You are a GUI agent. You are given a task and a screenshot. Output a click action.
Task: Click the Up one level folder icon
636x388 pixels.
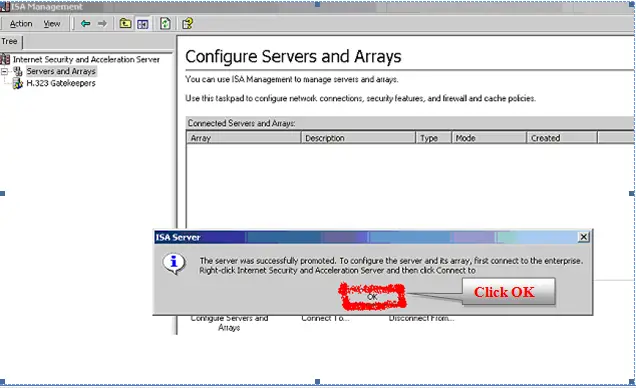tap(125, 24)
